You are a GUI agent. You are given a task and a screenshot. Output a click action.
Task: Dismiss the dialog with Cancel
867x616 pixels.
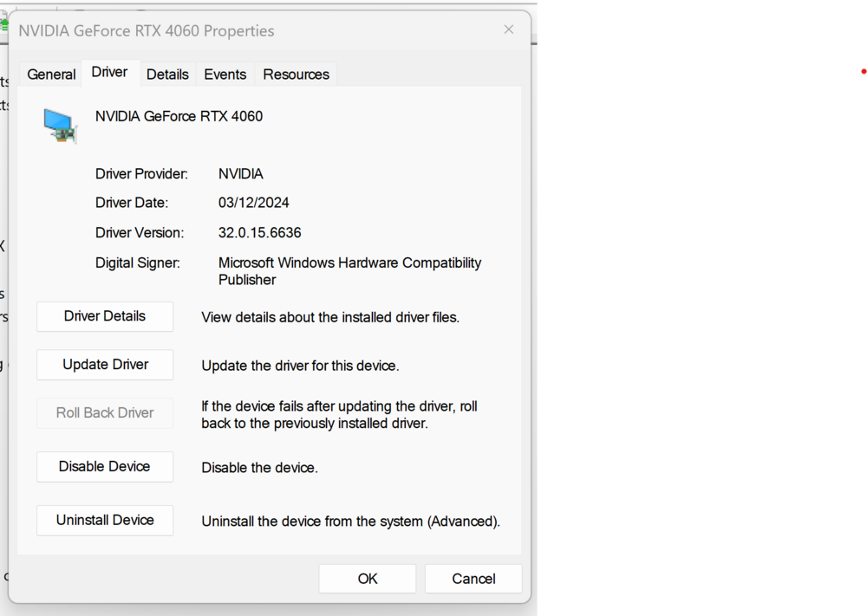tap(473, 579)
